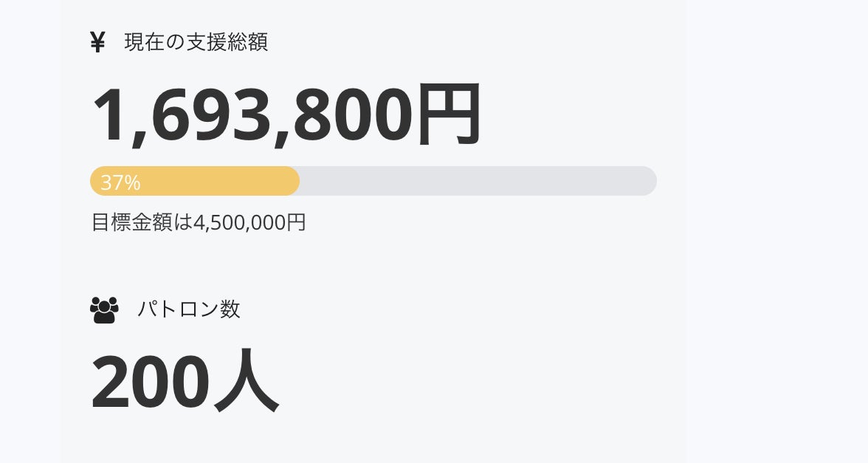Click the 円 character after 1,693,800
The height and width of the screenshot is (463, 868).
449,115
